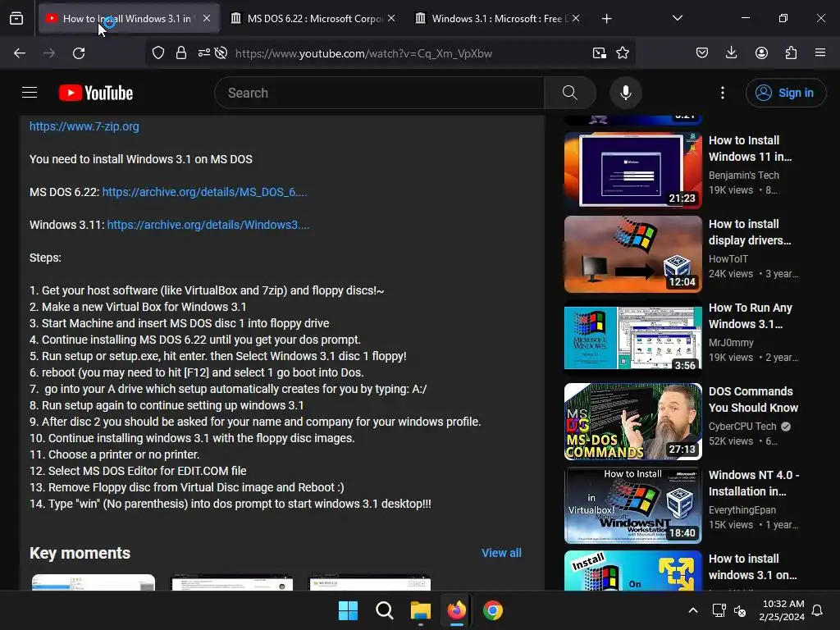Open the muted volume tray icon
This screenshot has width=840, height=630.
pyautogui.click(x=740, y=610)
